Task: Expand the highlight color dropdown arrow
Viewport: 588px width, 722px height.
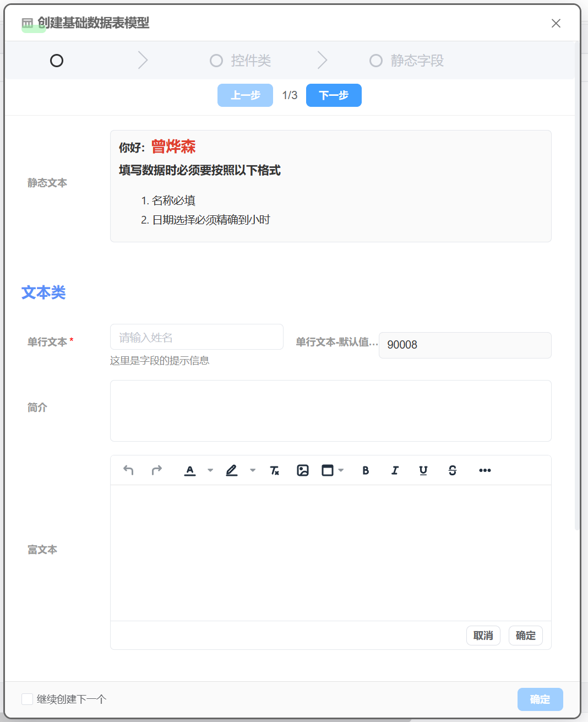Action: click(x=253, y=470)
